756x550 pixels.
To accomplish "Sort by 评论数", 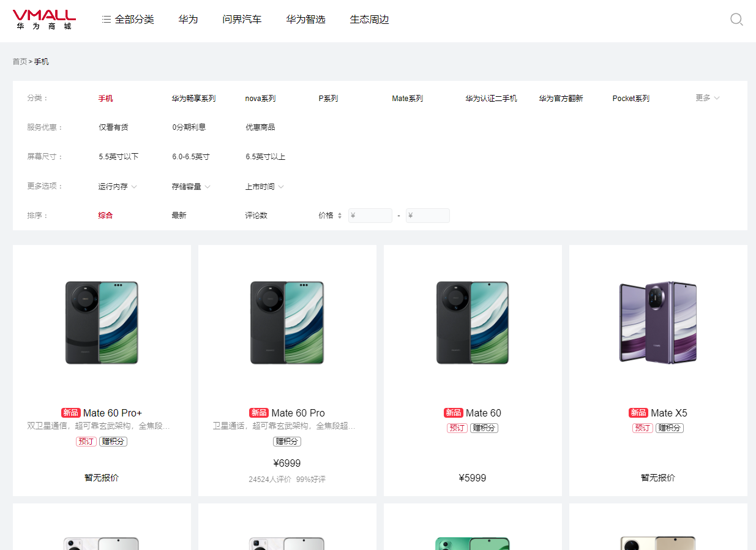I will (x=256, y=216).
